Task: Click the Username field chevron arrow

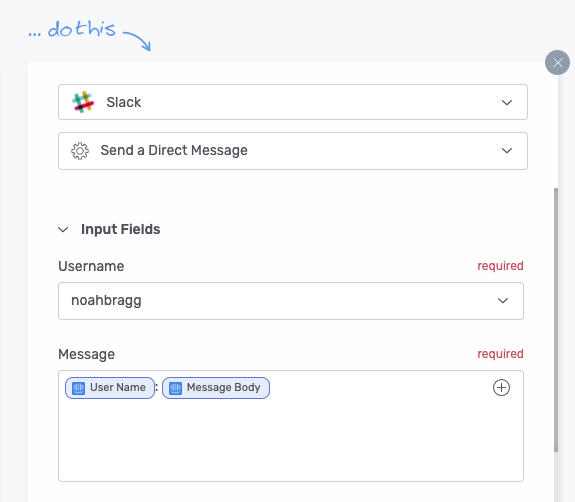Action: tap(503, 301)
